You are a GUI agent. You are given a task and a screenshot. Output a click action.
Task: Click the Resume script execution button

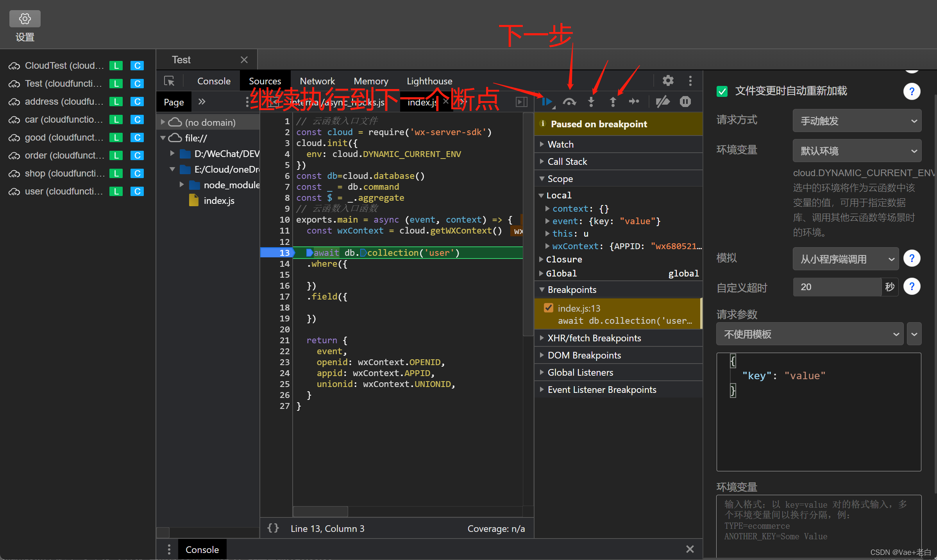pyautogui.click(x=547, y=102)
